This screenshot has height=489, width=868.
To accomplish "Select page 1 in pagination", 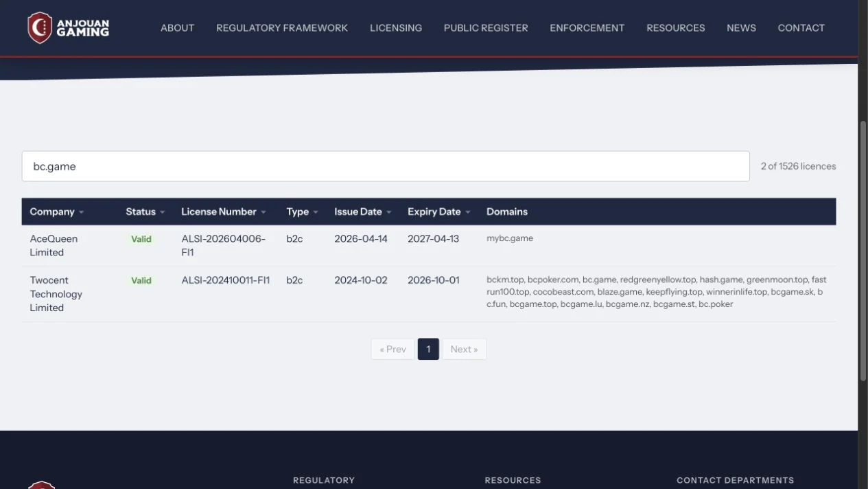I will (x=428, y=349).
